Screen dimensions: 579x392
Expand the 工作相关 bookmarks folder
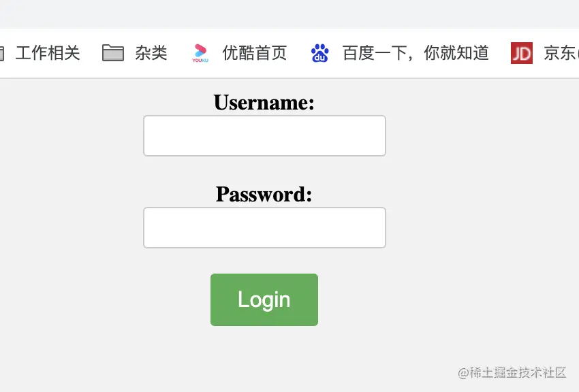[48, 52]
